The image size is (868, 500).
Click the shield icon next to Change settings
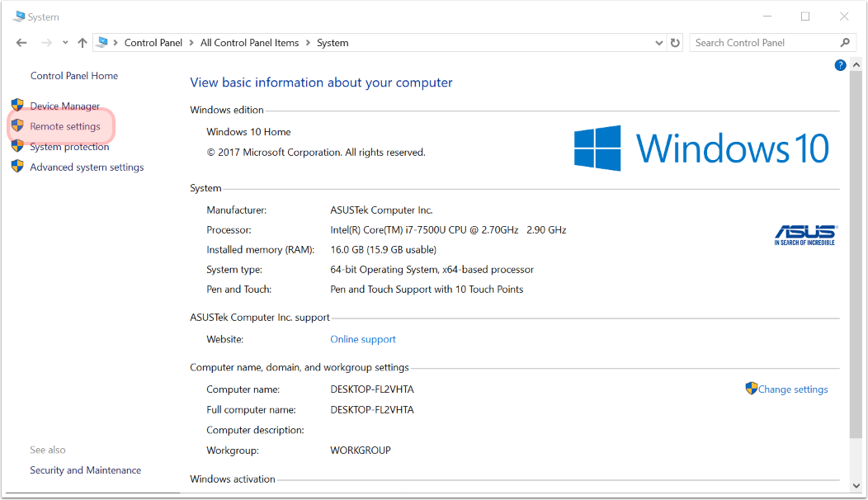[751, 388]
